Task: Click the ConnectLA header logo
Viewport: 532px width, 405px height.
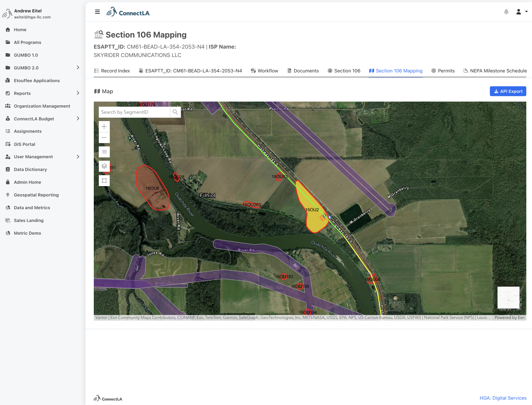Action: [128, 12]
